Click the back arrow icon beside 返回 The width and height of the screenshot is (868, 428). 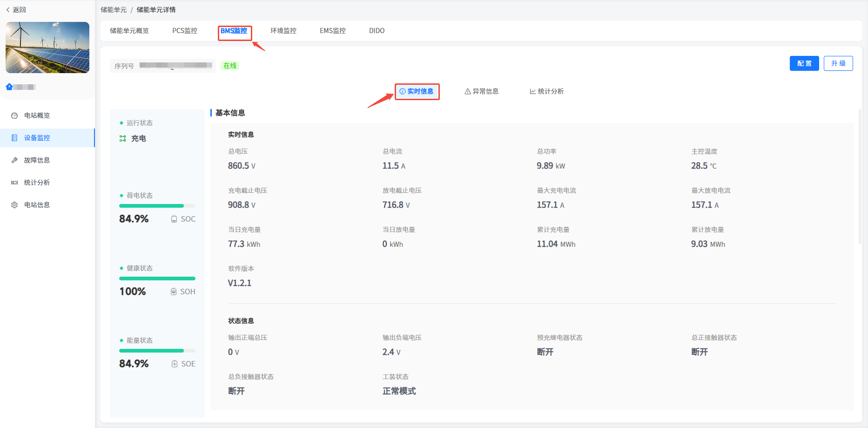8,10
